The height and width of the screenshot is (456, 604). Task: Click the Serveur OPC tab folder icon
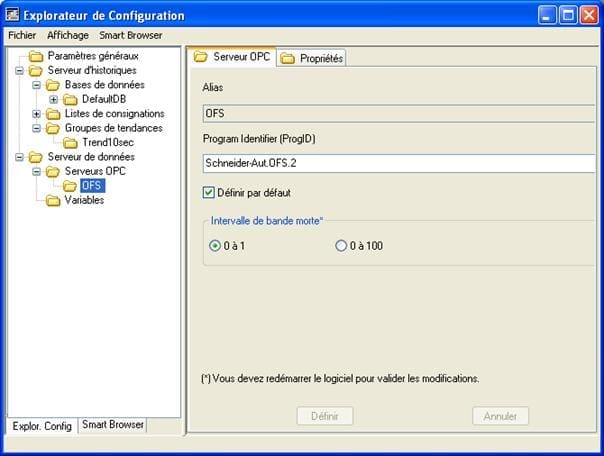pos(201,57)
